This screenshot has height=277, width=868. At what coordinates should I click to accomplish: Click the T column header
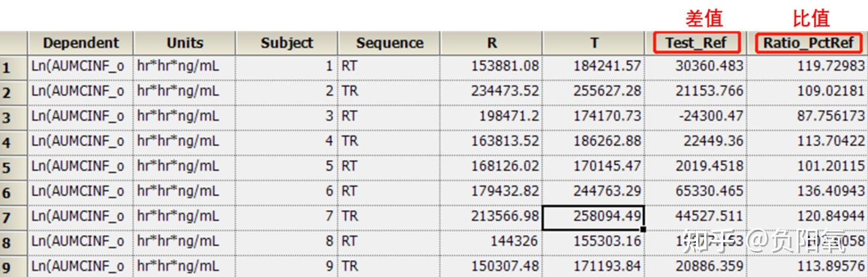(x=594, y=43)
